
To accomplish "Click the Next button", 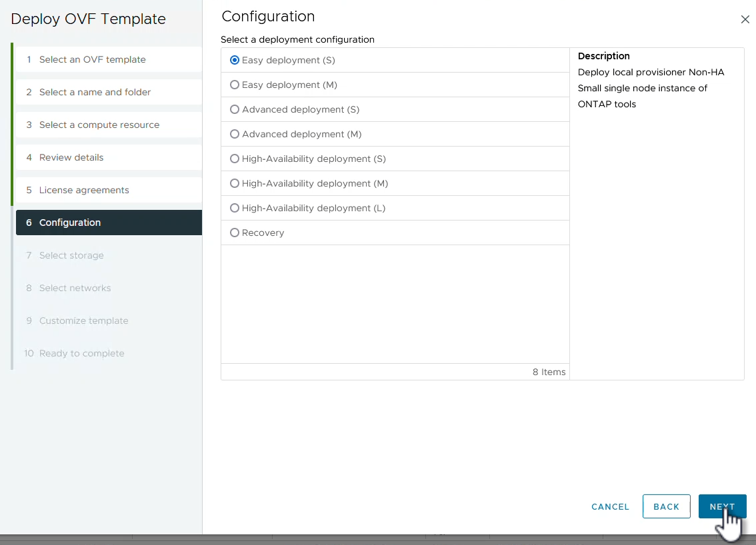I will [722, 506].
